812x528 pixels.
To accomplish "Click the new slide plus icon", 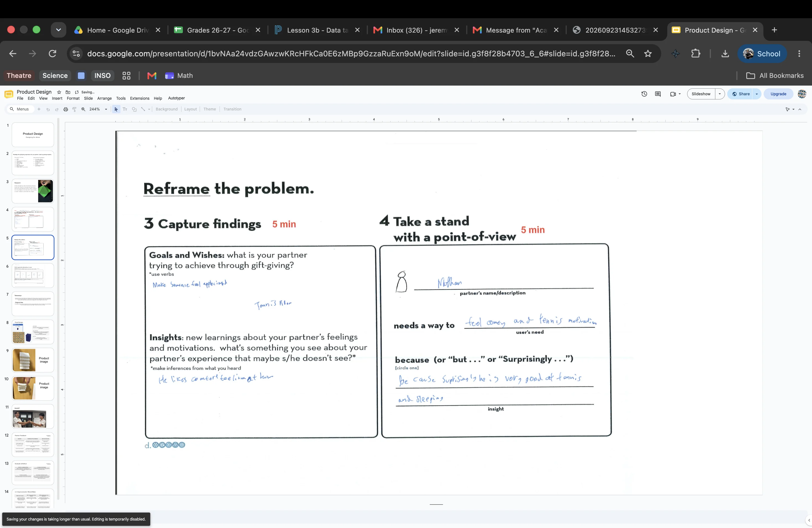I will pyautogui.click(x=39, y=109).
